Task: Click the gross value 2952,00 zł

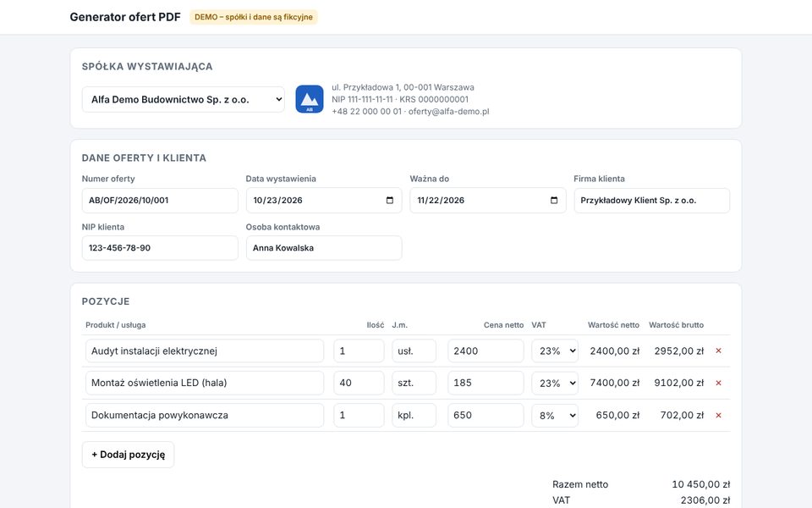Action: coord(679,351)
